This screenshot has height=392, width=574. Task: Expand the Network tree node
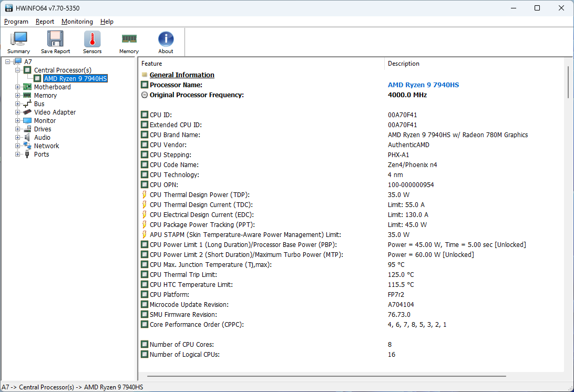17,146
